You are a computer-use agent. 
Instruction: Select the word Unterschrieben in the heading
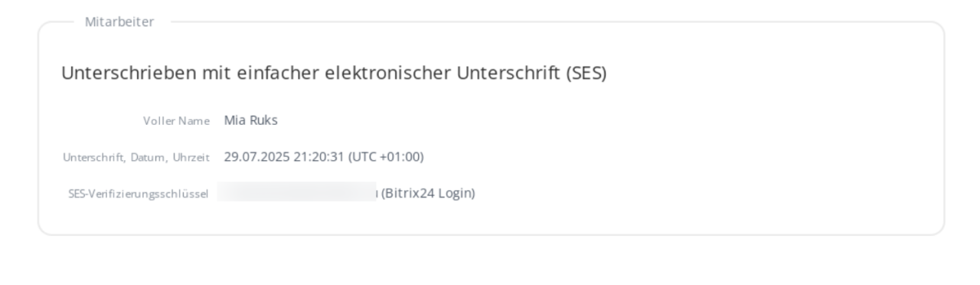129,74
